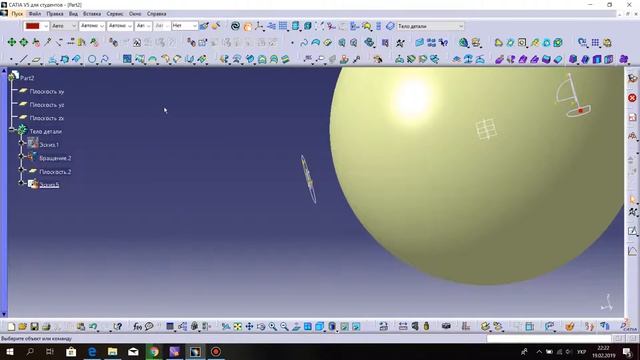The image size is (640, 360).
Task: Expand the 'Эскиз.5' tree node
Action: (22, 183)
